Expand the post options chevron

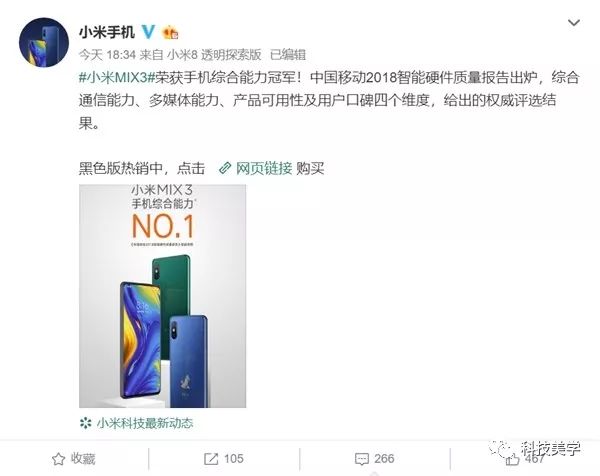tap(574, 23)
